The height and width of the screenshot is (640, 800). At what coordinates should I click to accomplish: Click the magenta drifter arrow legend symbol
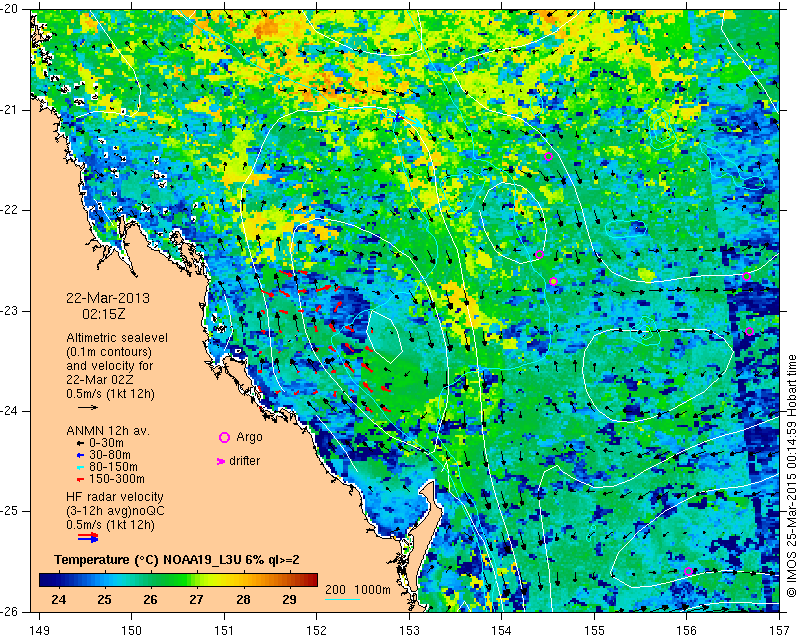tap(221, 461)
